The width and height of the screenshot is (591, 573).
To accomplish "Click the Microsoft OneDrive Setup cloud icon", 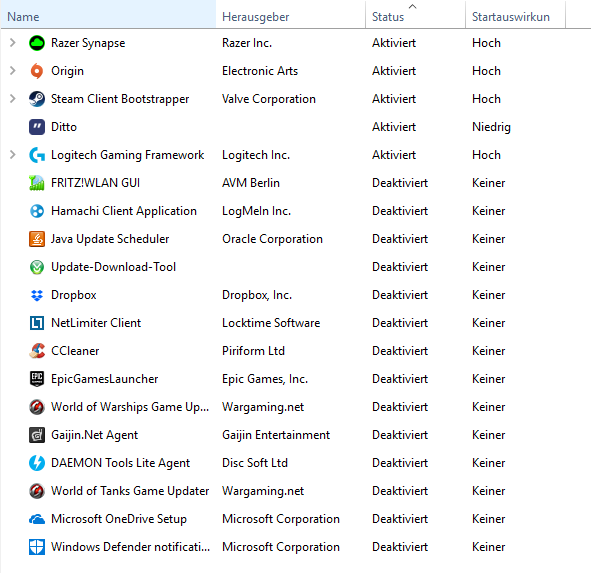I will [x=37, y=519].
